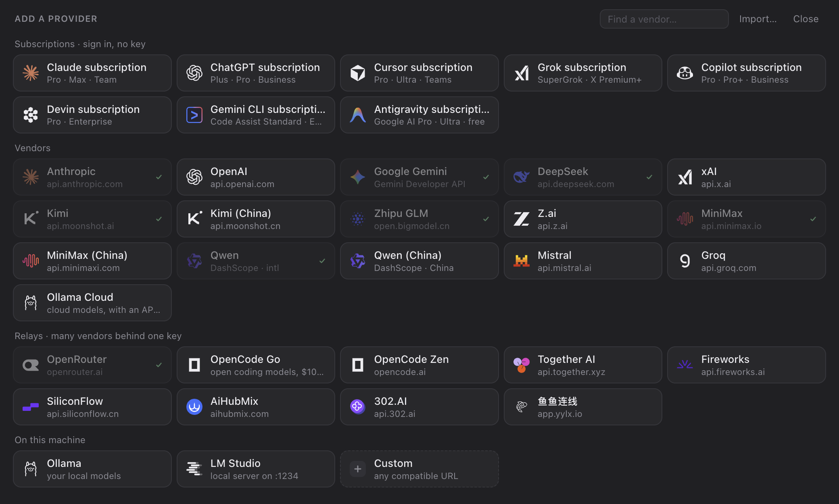Click the DeepSeek whale icon
Image resolution: width=839 pixels, height=504 pixels.
[522, 177]
